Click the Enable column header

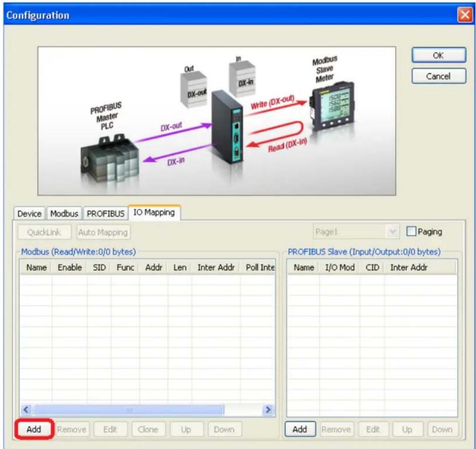69,267
